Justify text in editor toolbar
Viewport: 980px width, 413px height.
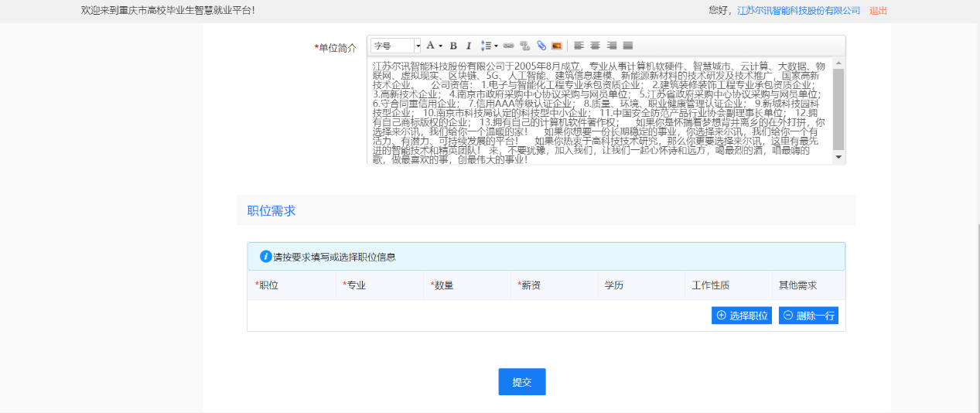click(x=627, y=46)
